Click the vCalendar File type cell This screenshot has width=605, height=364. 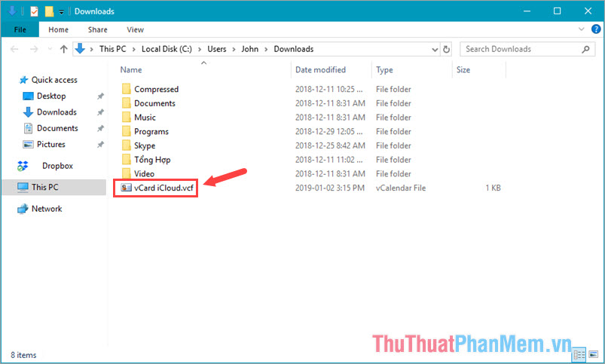point(401,188)
